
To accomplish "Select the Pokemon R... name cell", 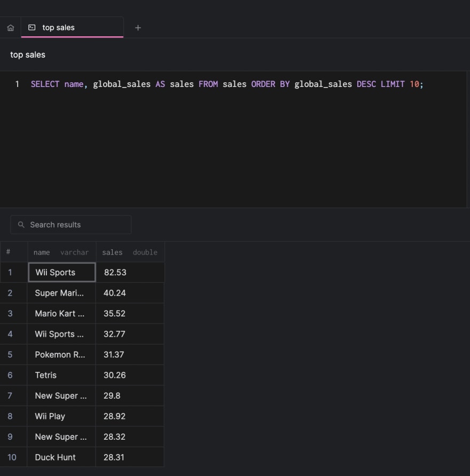I will [x=61, y=354].
